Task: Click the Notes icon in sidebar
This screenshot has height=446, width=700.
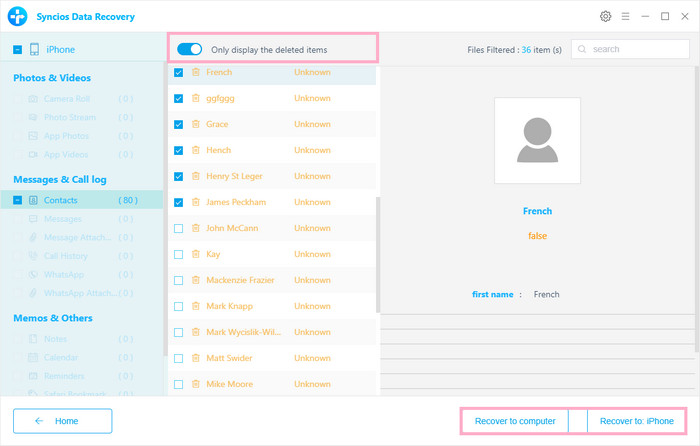Action: [x=33, y=339]
